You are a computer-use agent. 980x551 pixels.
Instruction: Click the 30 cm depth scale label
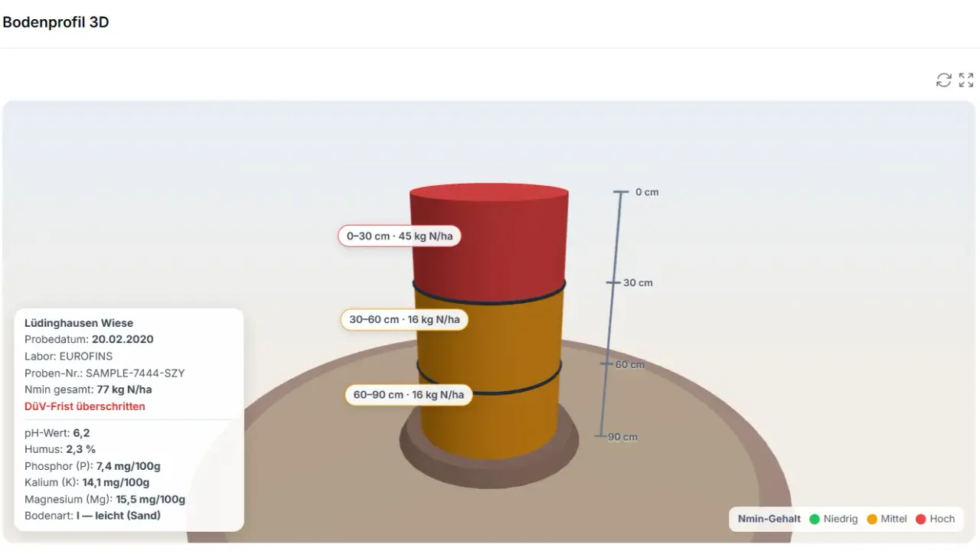point(638,283)
